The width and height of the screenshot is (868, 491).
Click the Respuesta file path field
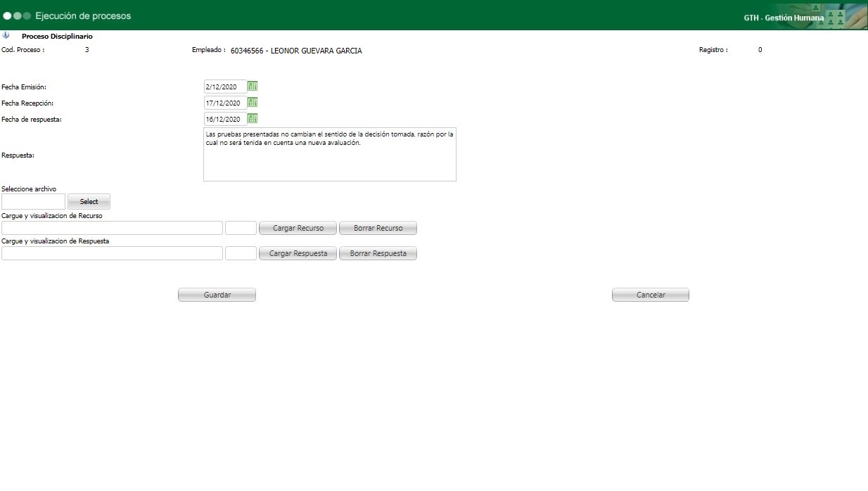point(113,253)
